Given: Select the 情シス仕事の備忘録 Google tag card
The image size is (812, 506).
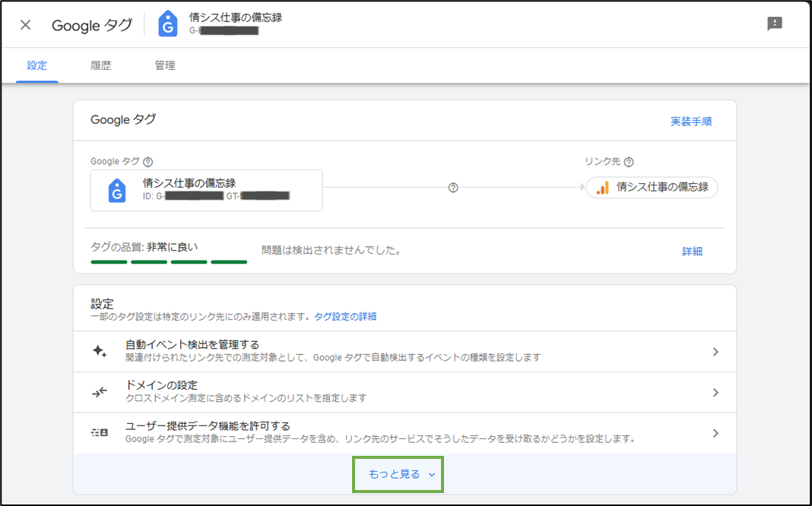Looking at the screenshot, I should point(206,191).
